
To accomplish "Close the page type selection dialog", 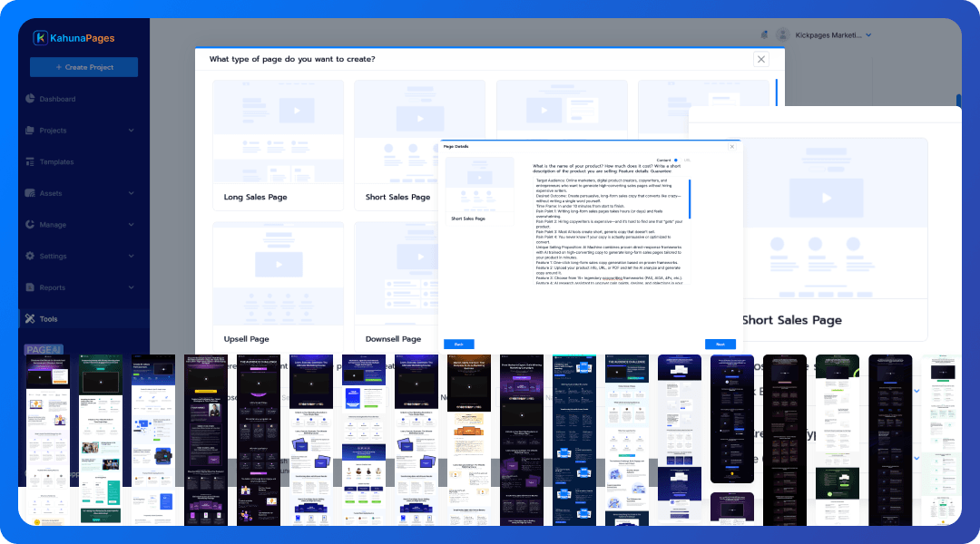I will pyautogui.click(x=760, y=59).
